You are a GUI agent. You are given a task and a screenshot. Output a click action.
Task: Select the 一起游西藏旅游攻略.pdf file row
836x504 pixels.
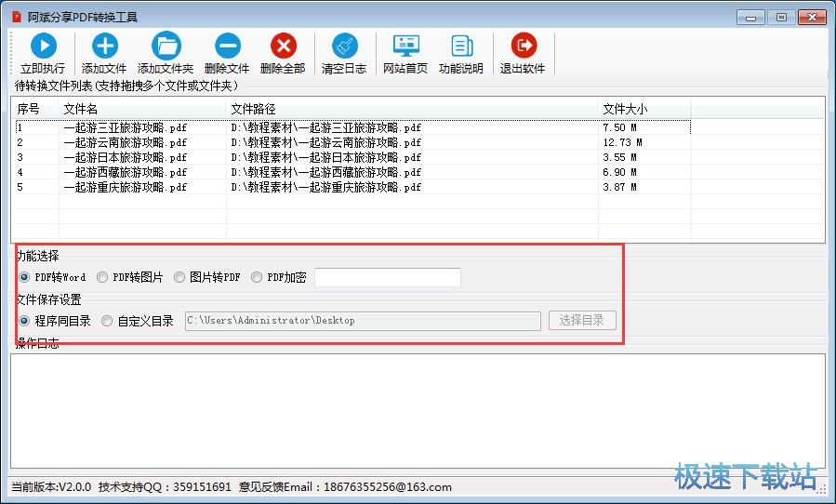coord(126,172)
